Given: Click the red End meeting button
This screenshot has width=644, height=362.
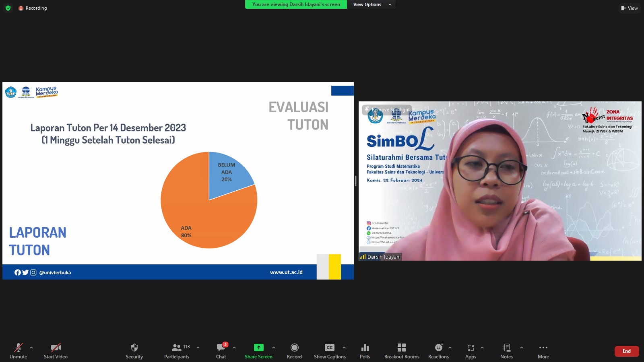Looking at the screenshot, I should (627, 351).
